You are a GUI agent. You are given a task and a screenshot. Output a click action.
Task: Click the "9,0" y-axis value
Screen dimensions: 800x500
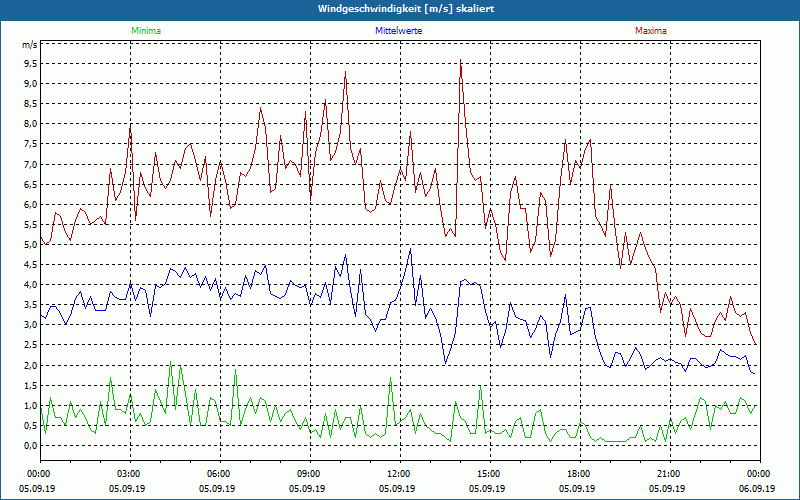31,84
